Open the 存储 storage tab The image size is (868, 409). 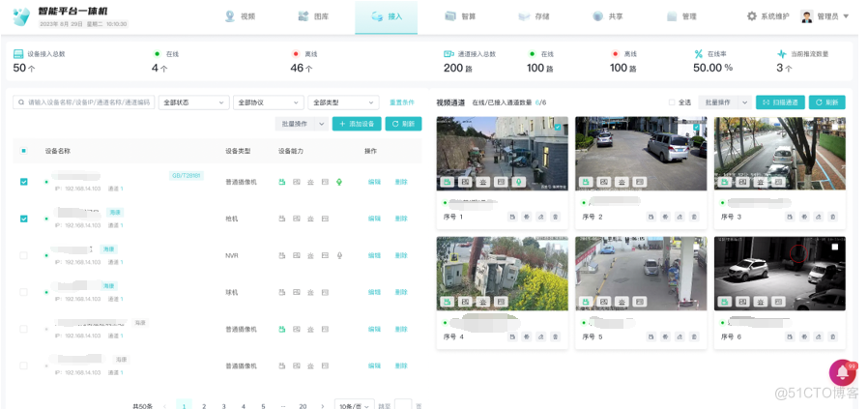(x=534, y=16)
